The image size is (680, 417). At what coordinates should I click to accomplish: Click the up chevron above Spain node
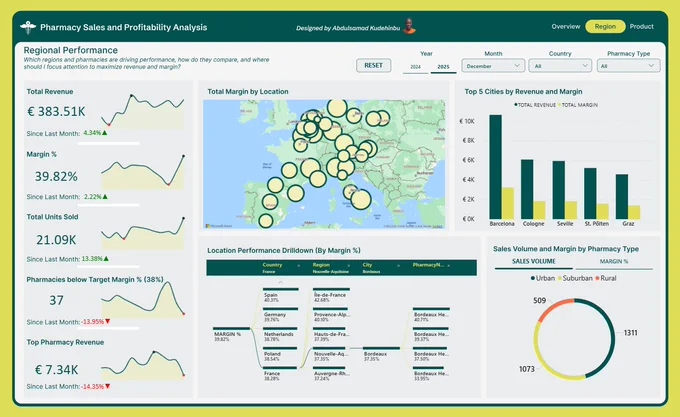tap(281, 282)
